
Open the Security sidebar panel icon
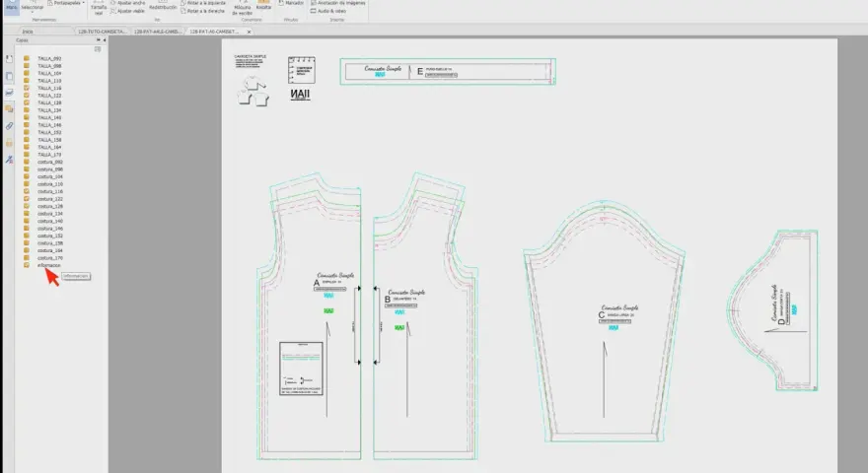click(9, 143)
